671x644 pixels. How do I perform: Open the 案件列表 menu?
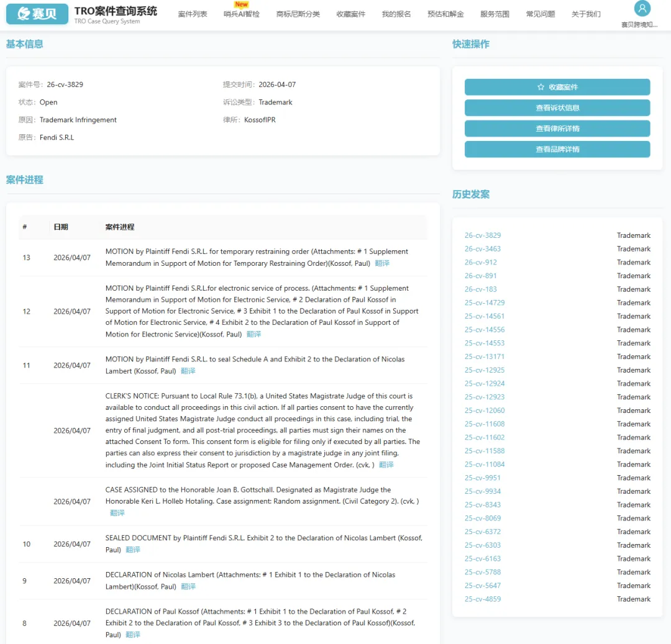pos(193,14)
